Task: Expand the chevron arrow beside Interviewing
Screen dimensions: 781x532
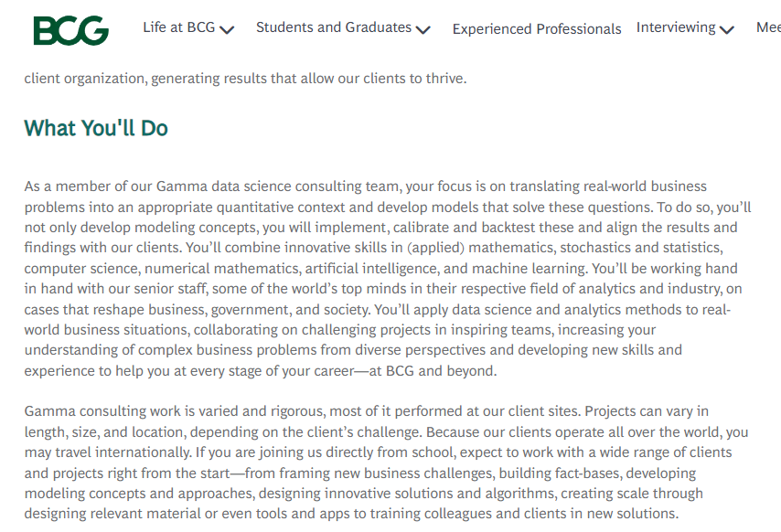Action: coord(727,30)
